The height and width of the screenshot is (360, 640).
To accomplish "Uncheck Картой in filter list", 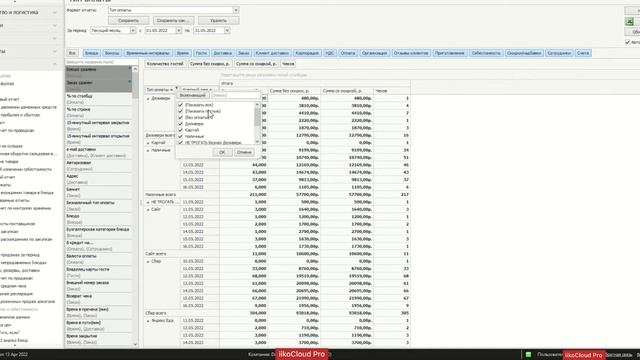I will pos(180,130).
